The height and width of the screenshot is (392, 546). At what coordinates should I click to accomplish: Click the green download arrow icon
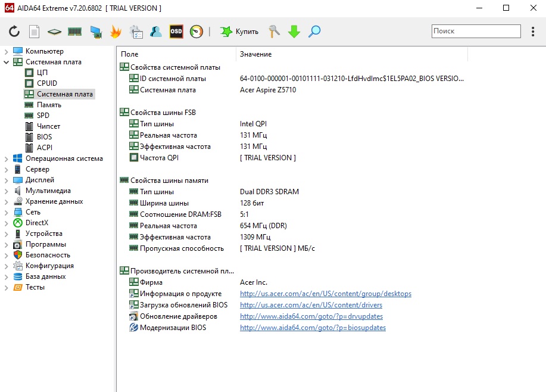294,32
